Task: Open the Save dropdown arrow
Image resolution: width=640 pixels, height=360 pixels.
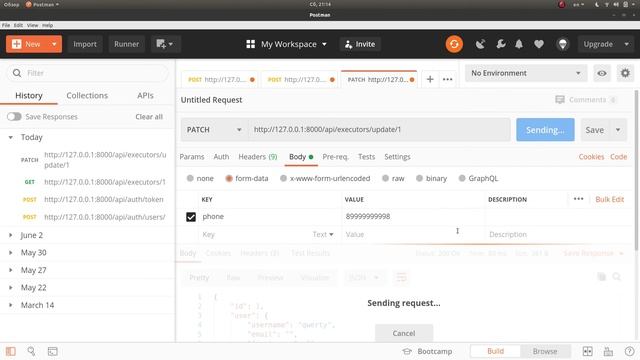Action: pyautogui.click(x=618, y=130)
